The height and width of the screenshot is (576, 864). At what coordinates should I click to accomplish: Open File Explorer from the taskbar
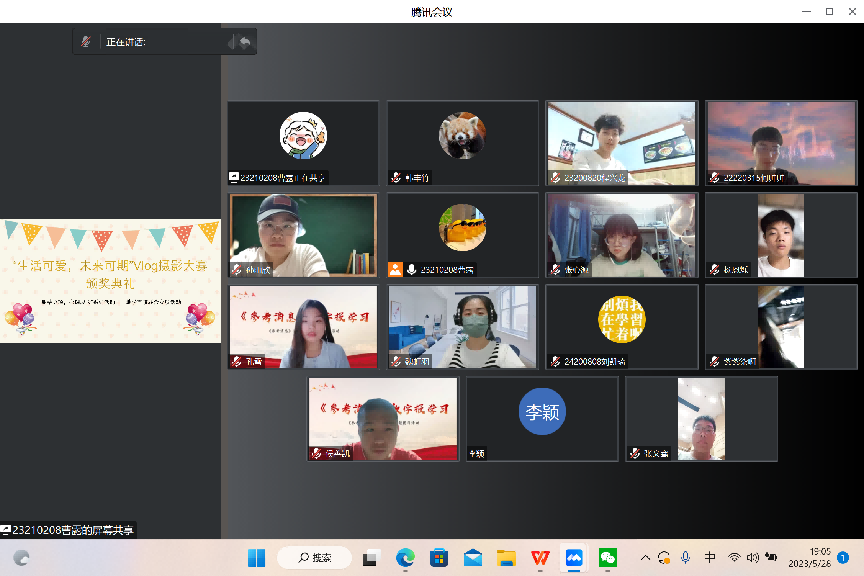point(506,557)
